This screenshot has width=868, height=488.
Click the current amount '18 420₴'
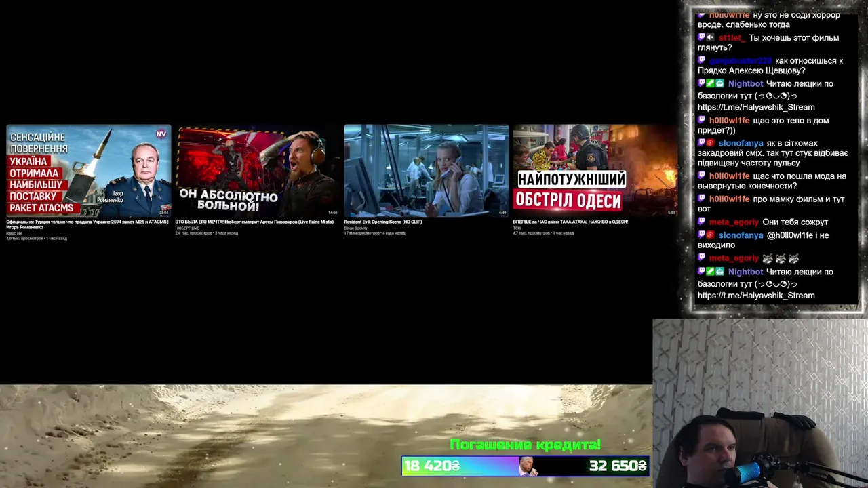point(432,466)
